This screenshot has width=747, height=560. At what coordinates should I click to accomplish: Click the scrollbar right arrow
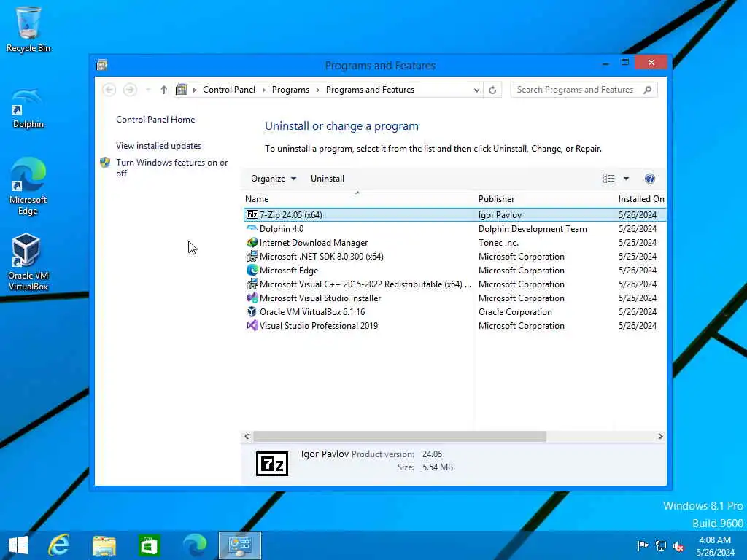click(x=660, y=436)
